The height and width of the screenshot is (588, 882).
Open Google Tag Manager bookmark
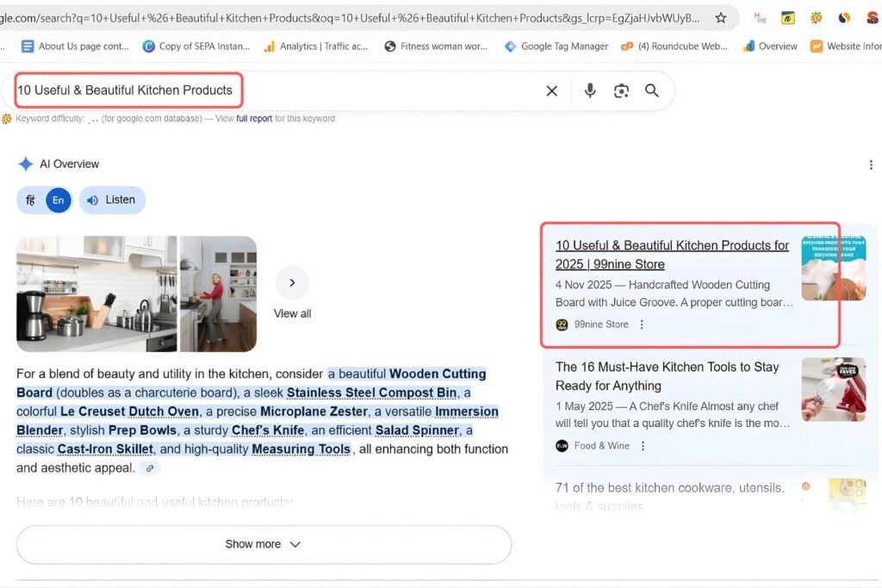[x=556, y=46]
